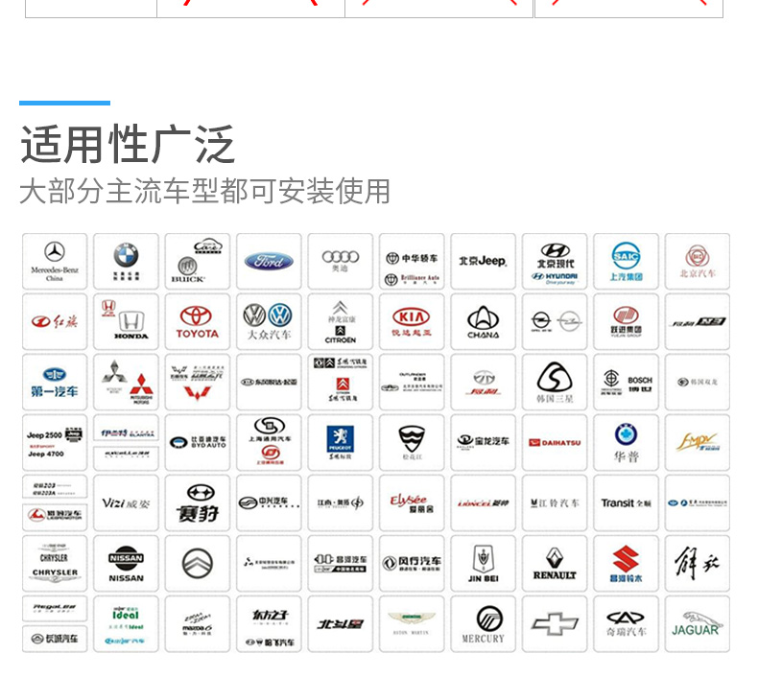Screen dimensions: 758x700
Task: Click the Mercedes-Benz logo tile
Action: (x=55, y=261)
